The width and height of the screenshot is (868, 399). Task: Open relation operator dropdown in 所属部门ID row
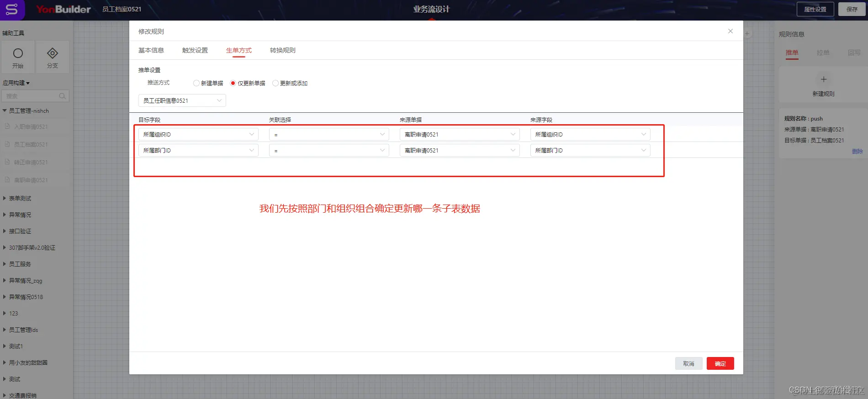329,150
